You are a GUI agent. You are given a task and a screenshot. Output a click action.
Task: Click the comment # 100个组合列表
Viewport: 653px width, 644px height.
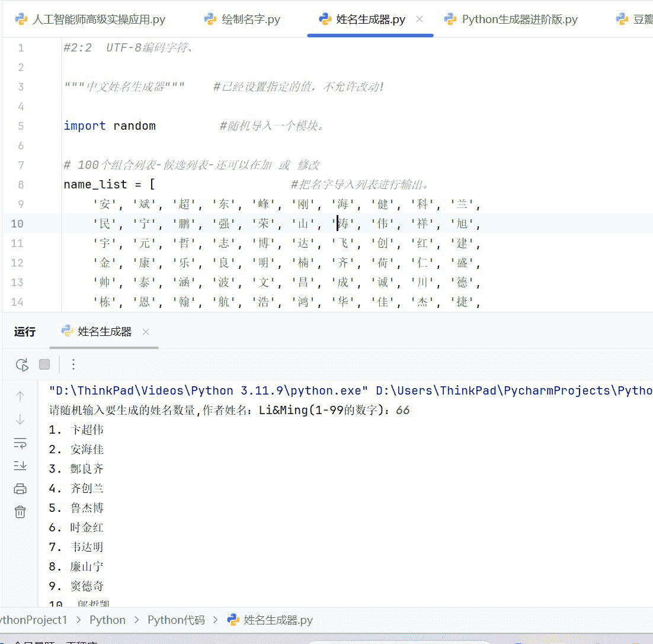(x=191, y=165)
